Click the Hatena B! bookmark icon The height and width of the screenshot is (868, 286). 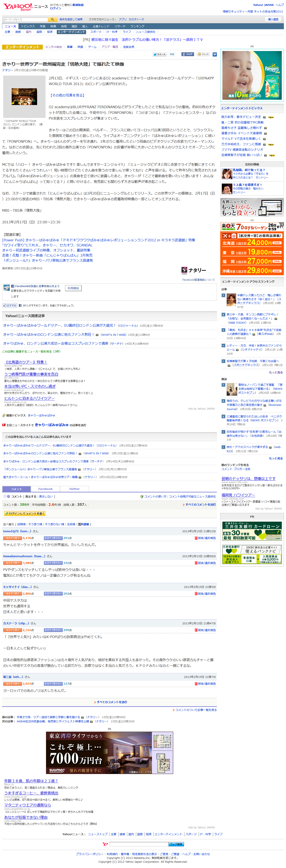[x=215, y=54]
